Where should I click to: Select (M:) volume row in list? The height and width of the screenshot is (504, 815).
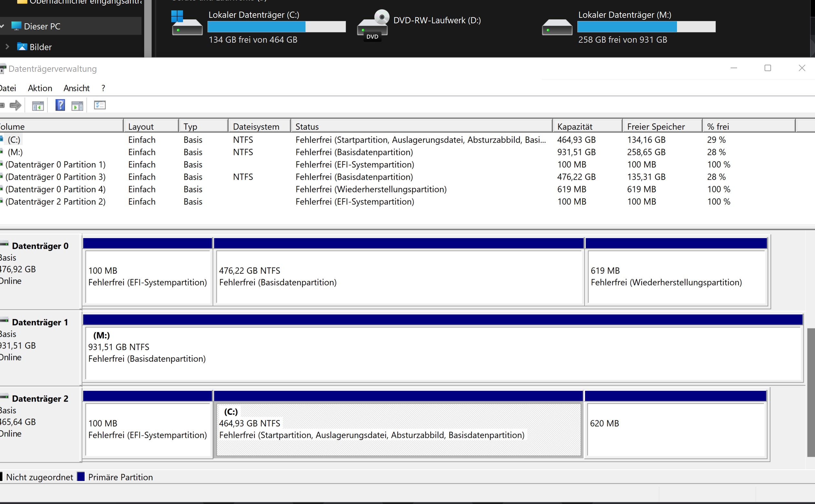tap(15, 152)
